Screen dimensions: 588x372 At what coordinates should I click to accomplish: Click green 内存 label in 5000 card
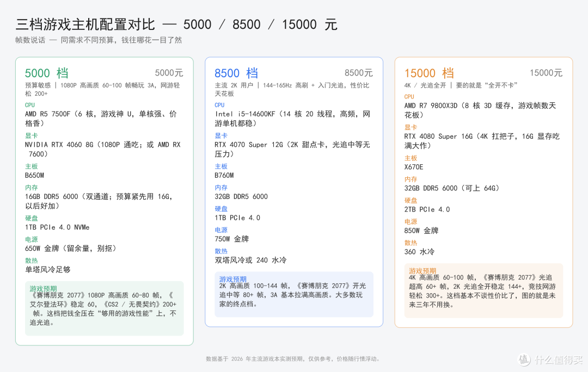pyautogui.click(x=32, y=188)
